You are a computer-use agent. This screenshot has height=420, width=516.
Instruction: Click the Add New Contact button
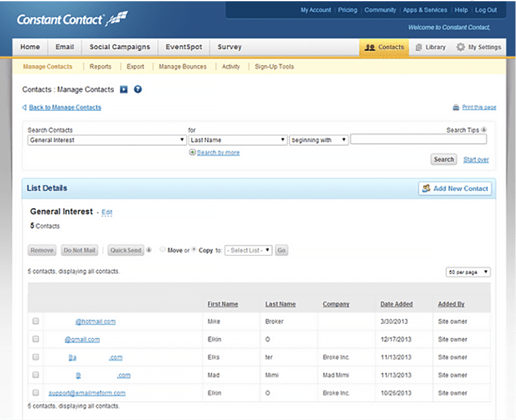tap(455, 189)
